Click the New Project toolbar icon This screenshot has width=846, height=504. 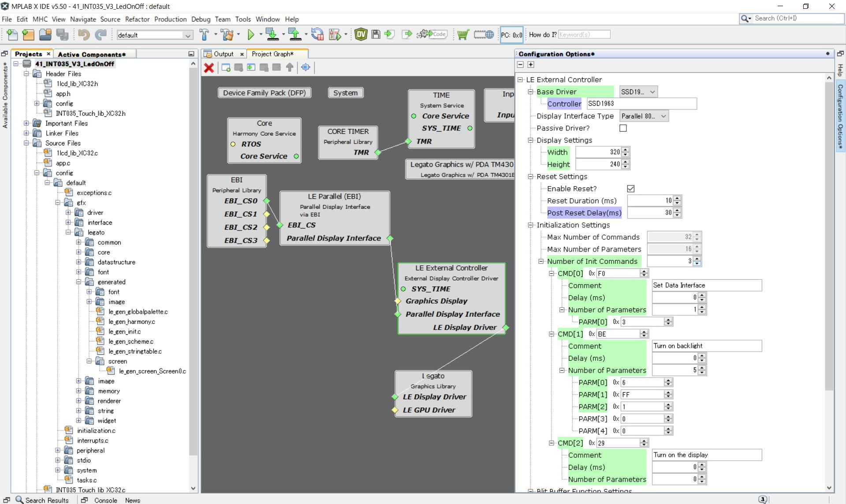pyautogui.click(x=28, y=34)
